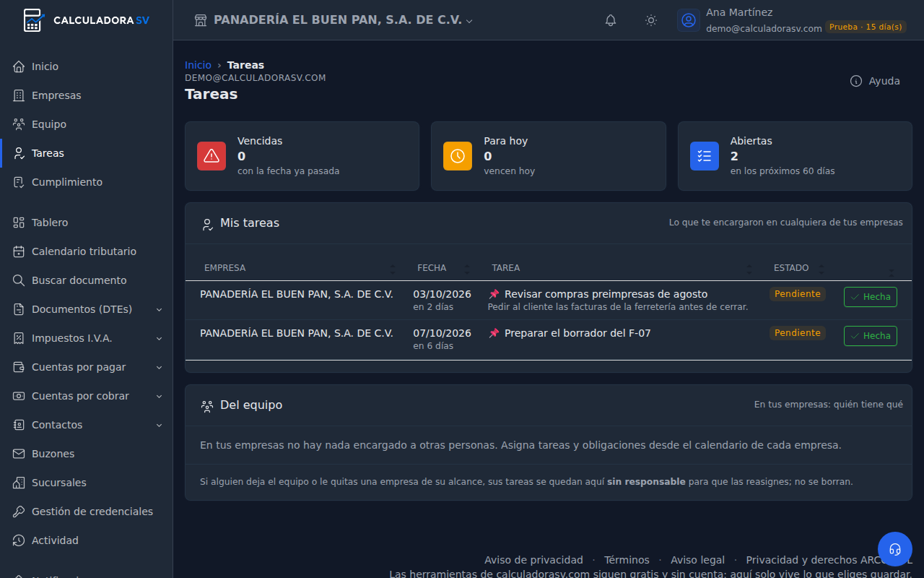Mark Preparar el borrador del F-07 as Hecha

(871, 336)
